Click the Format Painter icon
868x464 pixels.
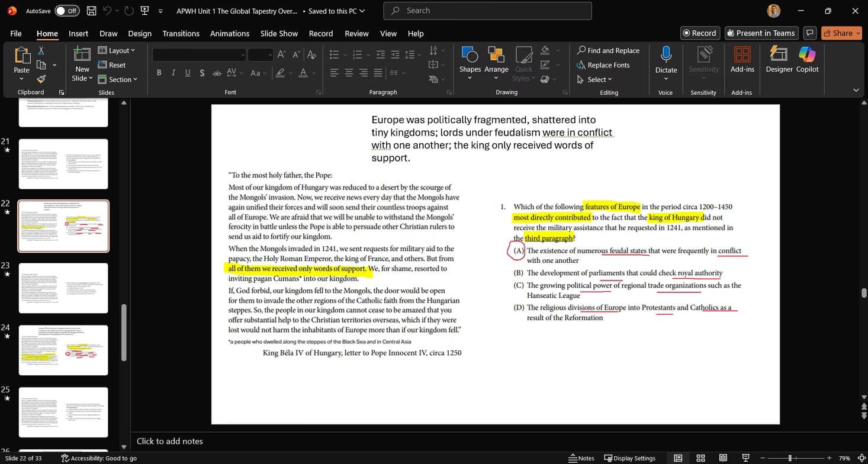pyautogui.click(x=41, y=79)
